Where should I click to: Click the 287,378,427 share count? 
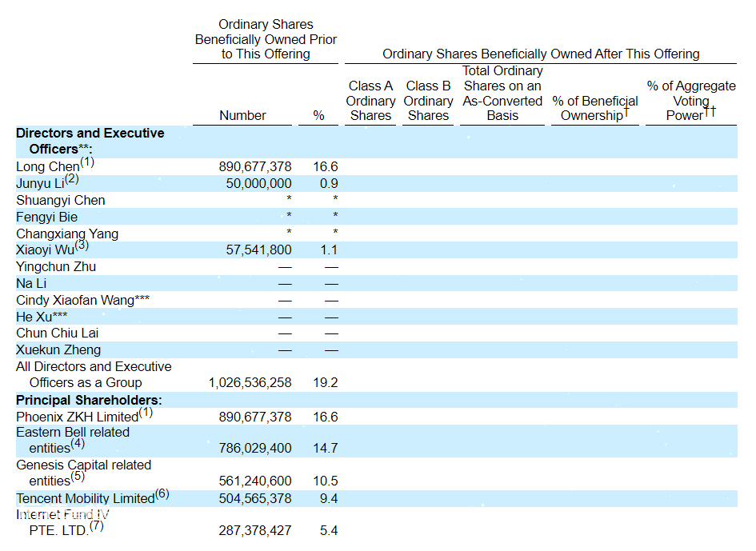(255, 531)
